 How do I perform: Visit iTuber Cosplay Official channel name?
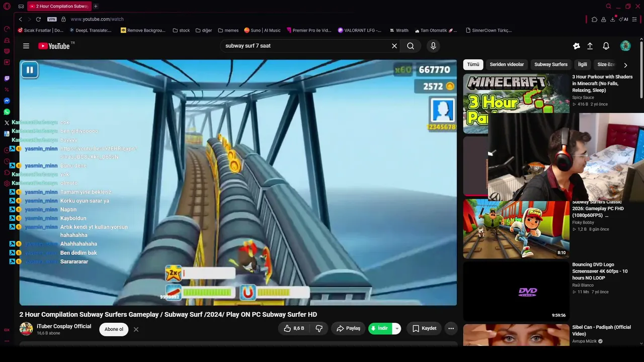point(64,326)
